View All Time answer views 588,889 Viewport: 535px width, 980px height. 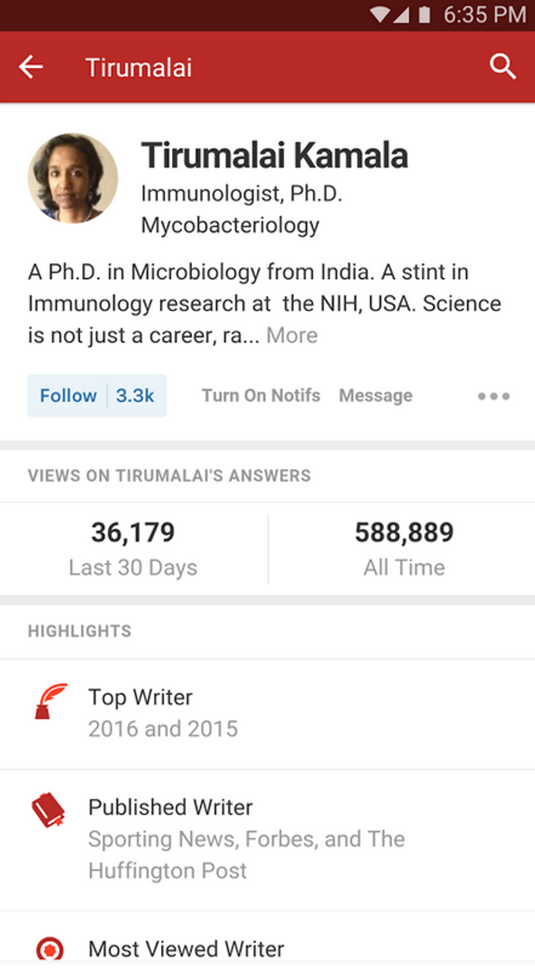click(404, 549)
